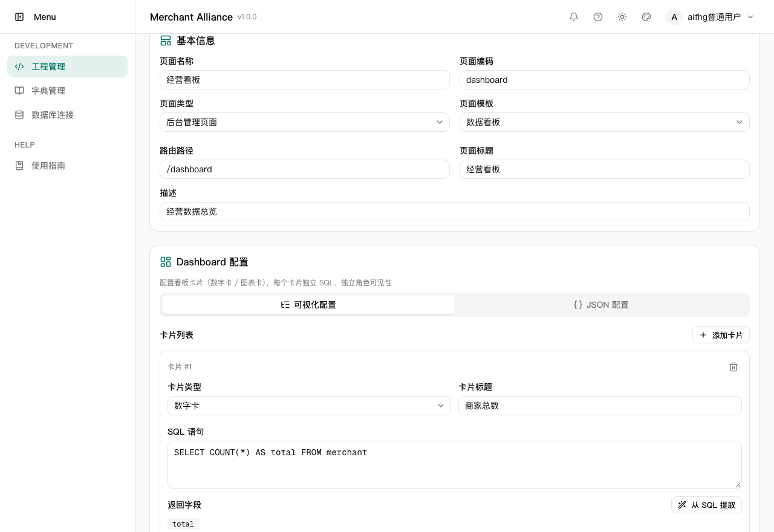Click the 描述 field 经营数据总览
The image size is (774, 532).
point(455,212)
